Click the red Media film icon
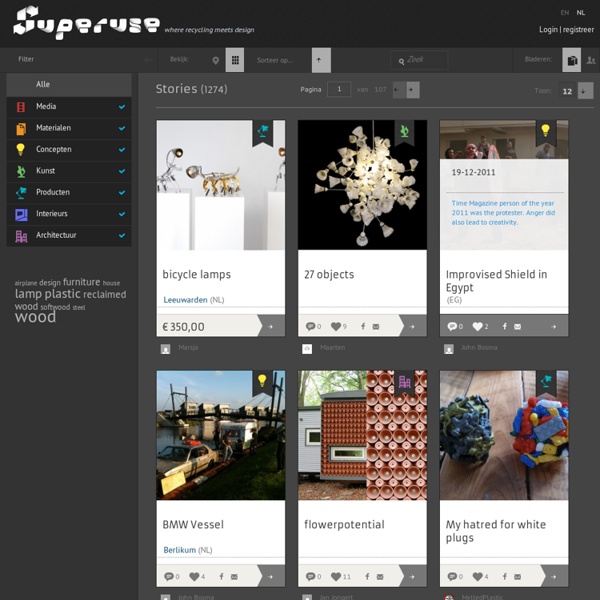 tap(21, 107)
